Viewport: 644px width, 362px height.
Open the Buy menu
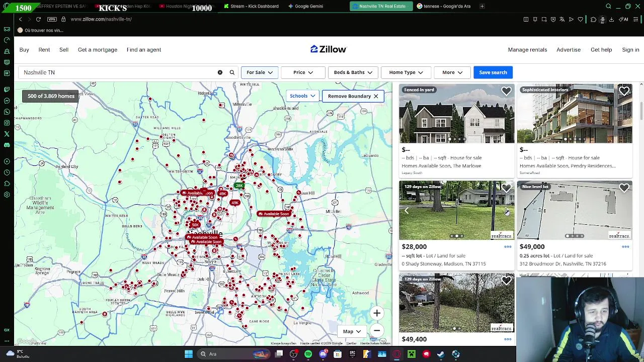pyautogui.click(x=24, y=50)
